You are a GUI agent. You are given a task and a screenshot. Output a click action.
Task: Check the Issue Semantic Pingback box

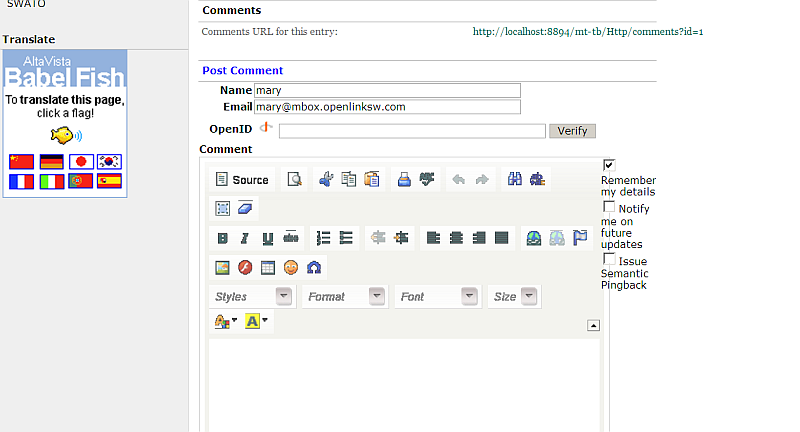(609, 259)
